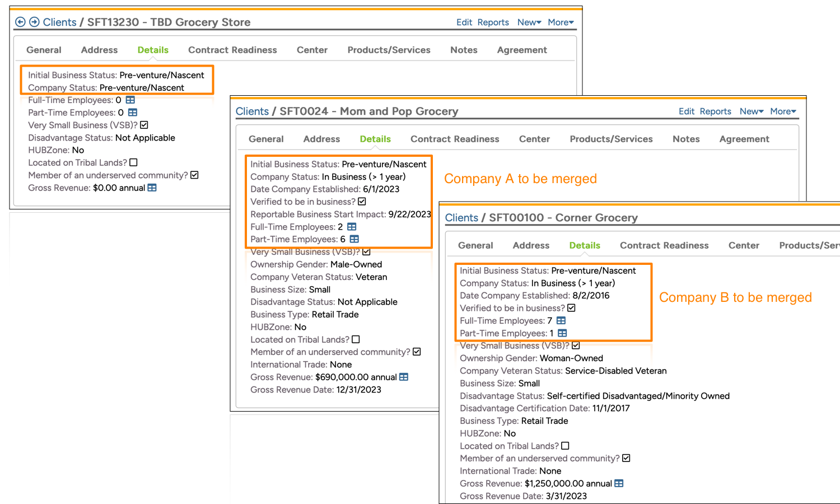Click the back arrow icon beside Clients

pyautogui.click(x=20, y=22)
